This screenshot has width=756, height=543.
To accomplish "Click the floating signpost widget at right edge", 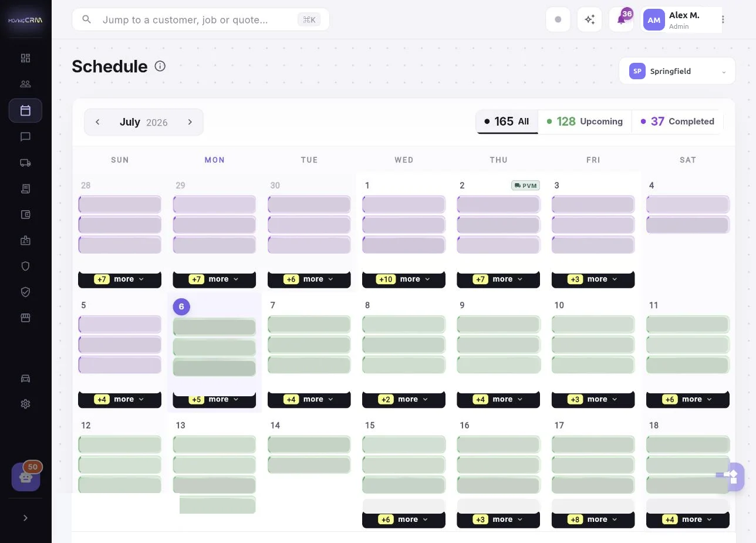I will coord(731,476).
